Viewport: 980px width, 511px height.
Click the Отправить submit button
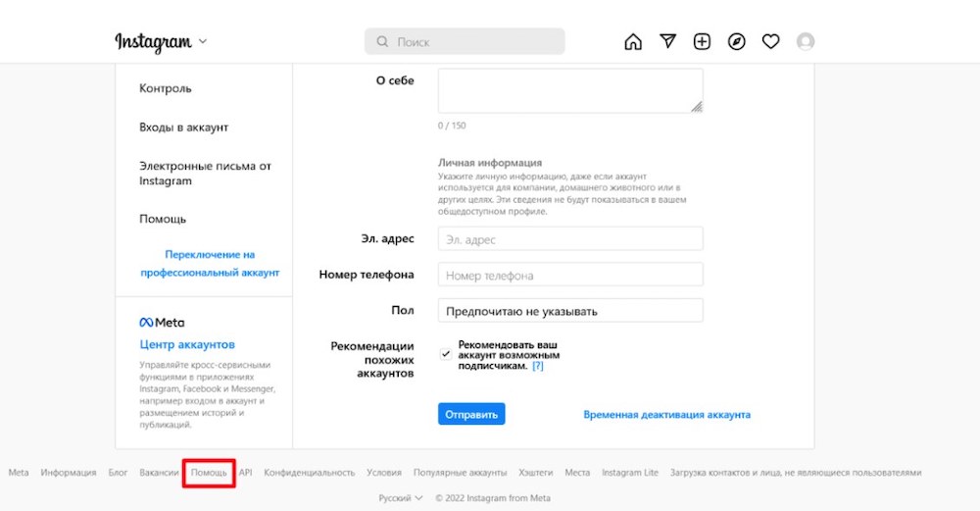click(x=471, y=414)
